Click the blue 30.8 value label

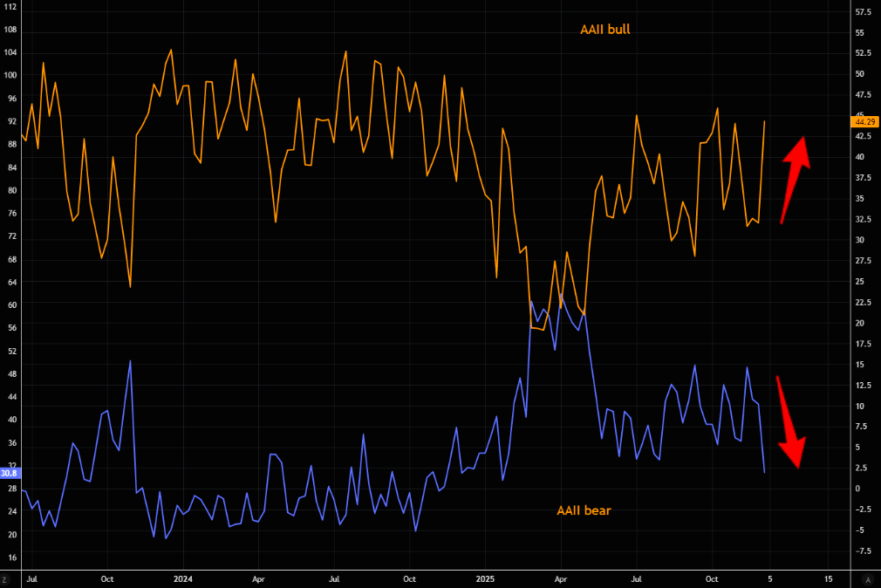10,474
